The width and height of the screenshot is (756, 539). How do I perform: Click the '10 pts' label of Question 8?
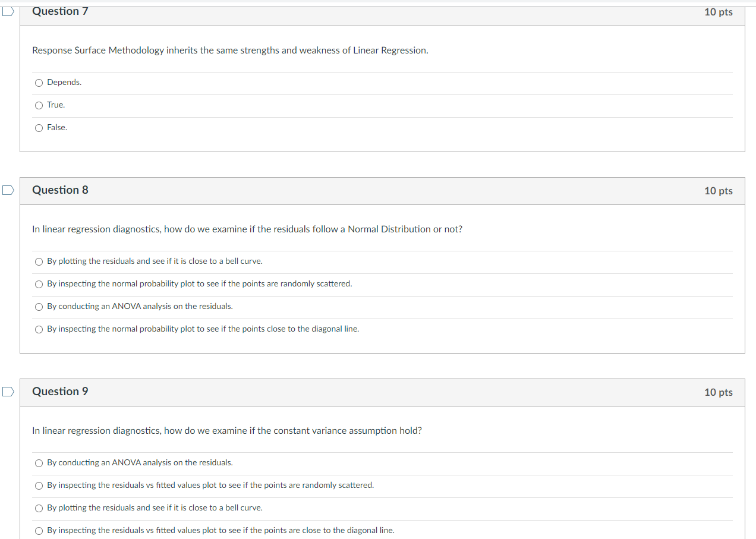click(x=719, y=191)
